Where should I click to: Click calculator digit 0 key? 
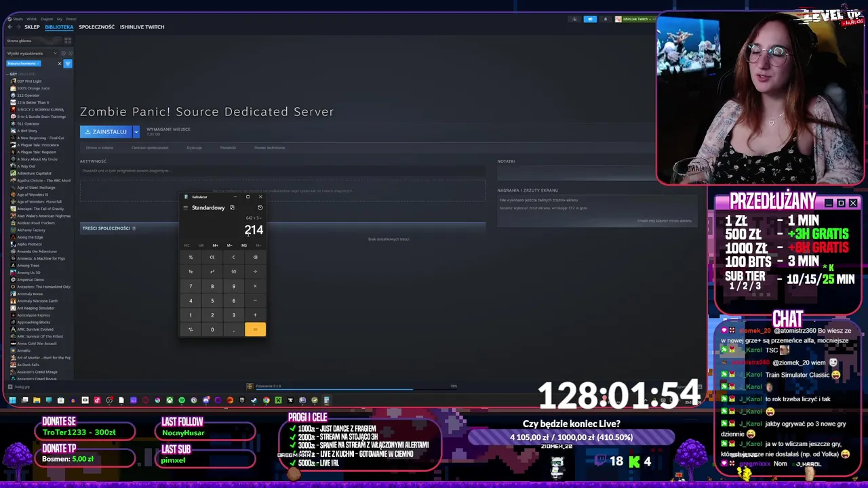tap(212, 329)
